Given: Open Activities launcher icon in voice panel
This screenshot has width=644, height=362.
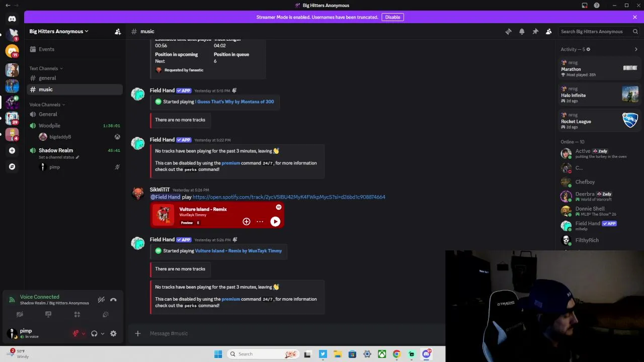Looking at the screenshot, I should [77, 314].
